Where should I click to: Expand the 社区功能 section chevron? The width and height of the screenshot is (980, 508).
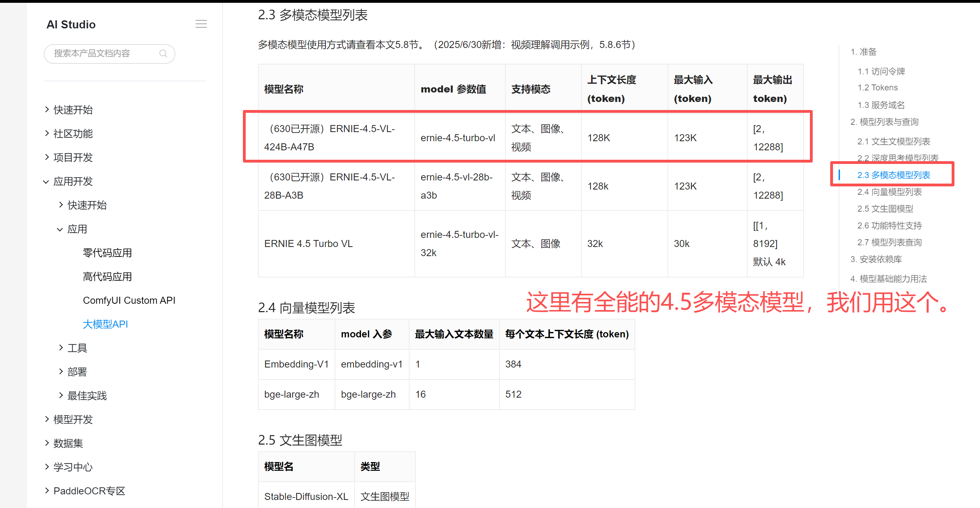47,133
